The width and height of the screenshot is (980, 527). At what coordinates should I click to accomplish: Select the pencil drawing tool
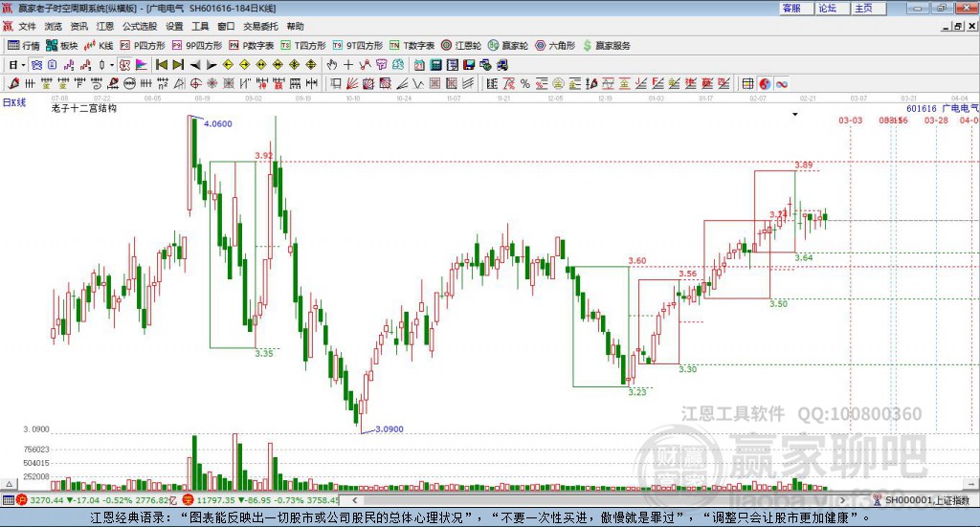(x=13, y=83)
